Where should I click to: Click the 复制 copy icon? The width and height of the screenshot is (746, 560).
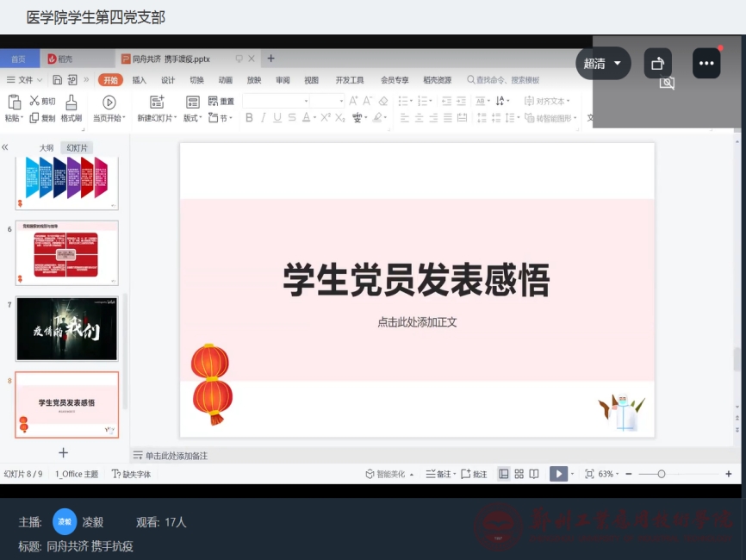point(34,117)
